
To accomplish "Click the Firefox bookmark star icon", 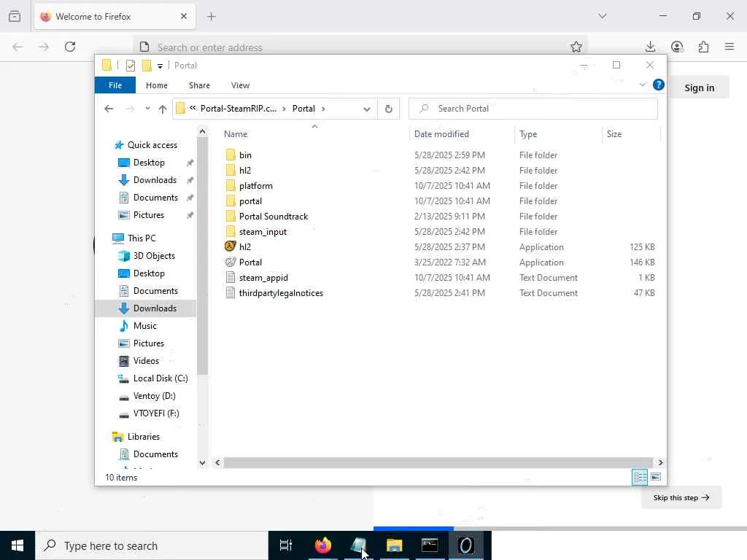I will [576, 47].
